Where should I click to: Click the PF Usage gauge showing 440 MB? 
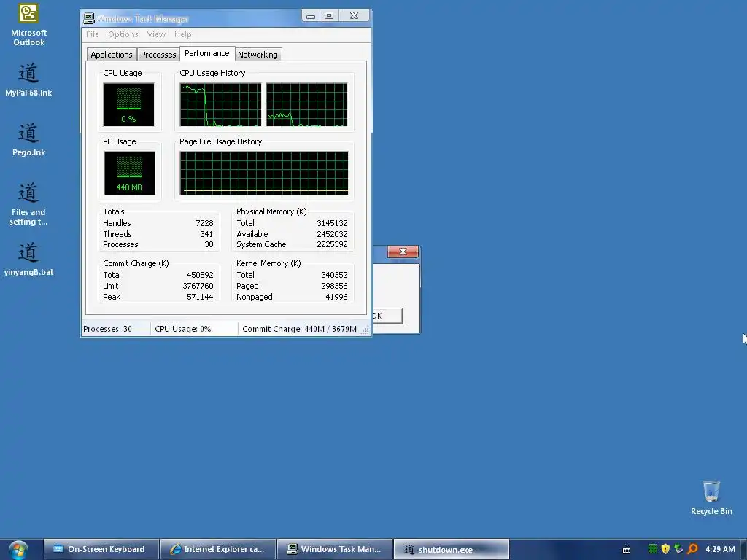128,174
